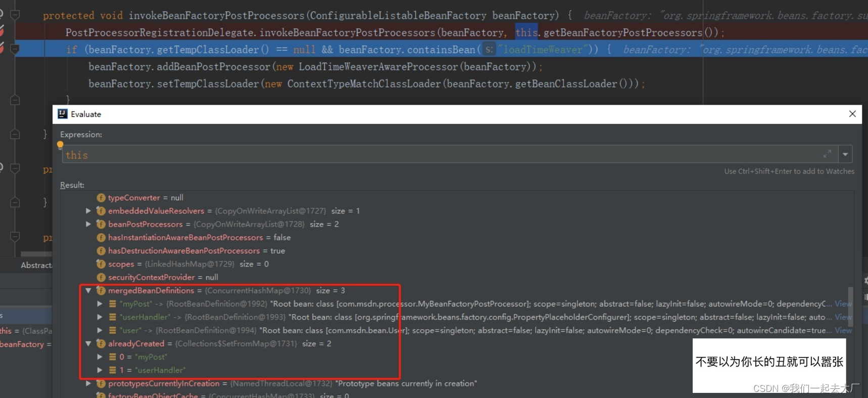Click the View link for userHandler entry

tap(843, 317)
